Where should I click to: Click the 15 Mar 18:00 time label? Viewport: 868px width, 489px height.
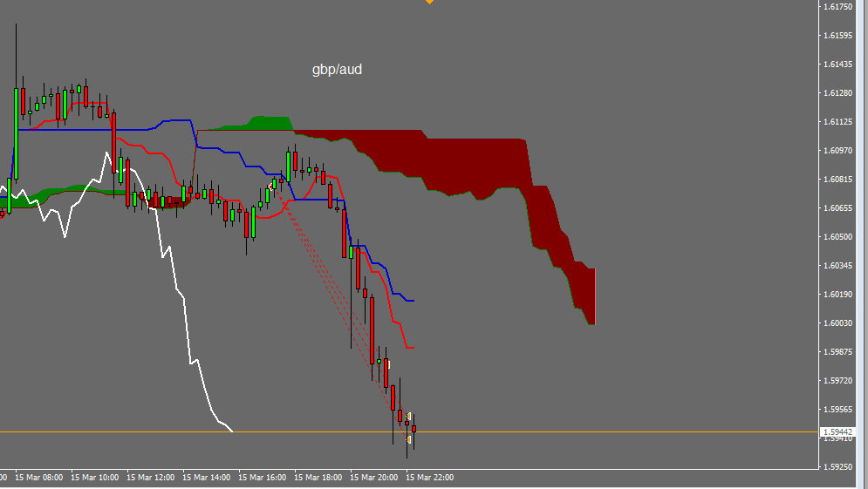tap(318, 478)
